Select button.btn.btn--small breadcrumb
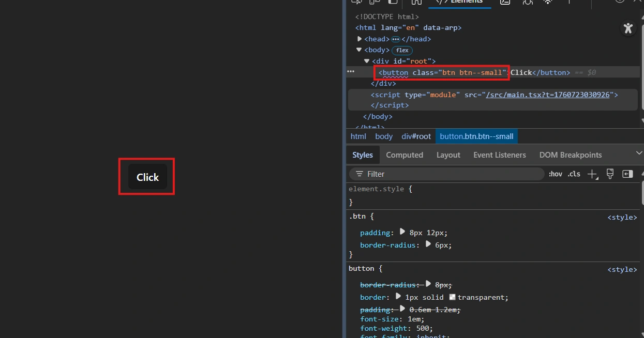Image resolution: width=644 pixels, height=338 pixels. click(477, 136)
